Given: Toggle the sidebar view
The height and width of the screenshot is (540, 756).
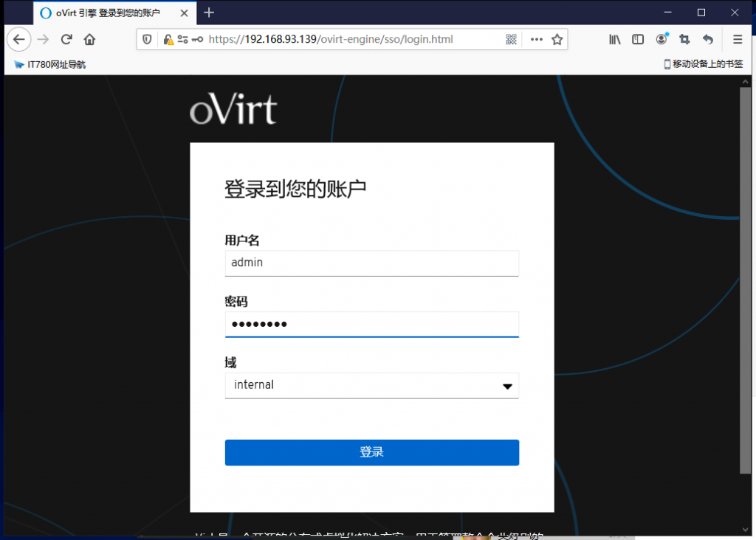Looking at the screenshot, I should (x=638, y=39).
